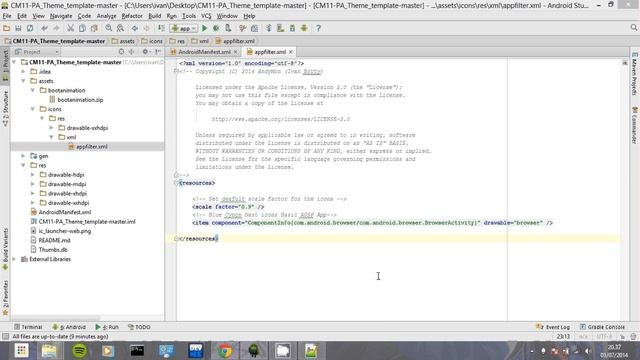Click the AVD Manager toolbar icon
640x360 pixels.
[280, 28]
